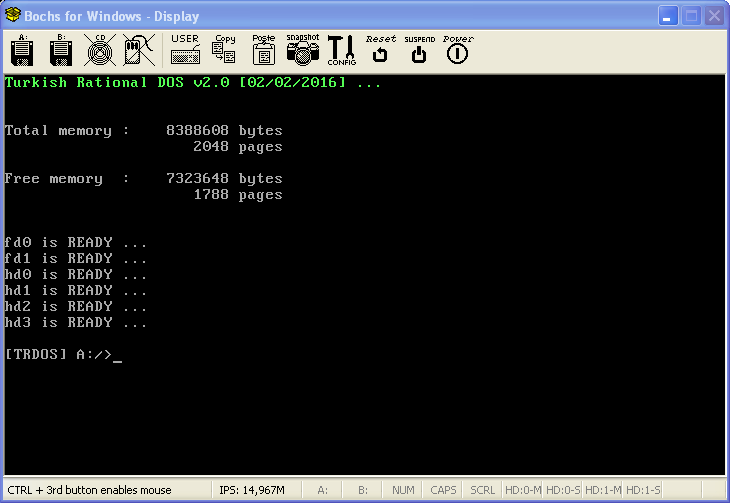Click the TRDOS A:/> command prompt line
Viewport: 730px width, 503px height.
[60, 355]
